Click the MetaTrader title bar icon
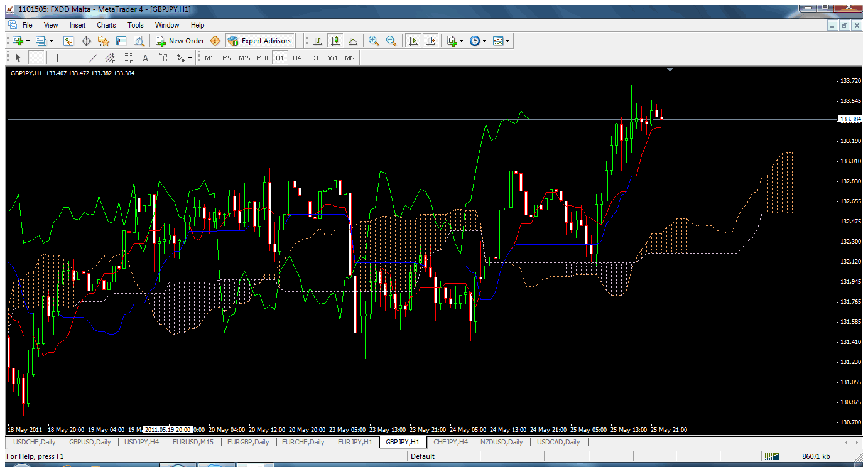 click(11, 9)
